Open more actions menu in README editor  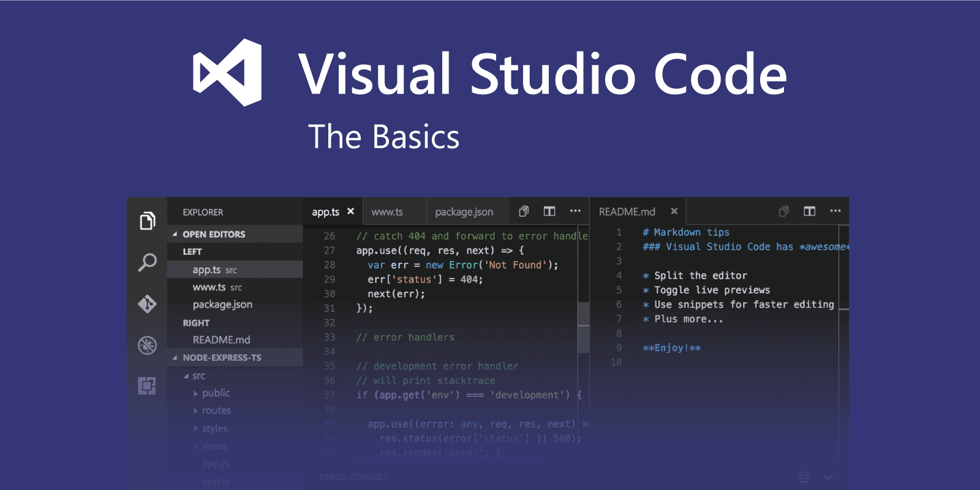[835, 211]
